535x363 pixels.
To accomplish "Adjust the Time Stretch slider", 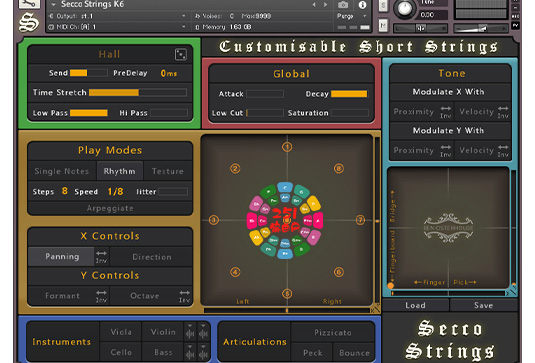I will tap(138, 92).
